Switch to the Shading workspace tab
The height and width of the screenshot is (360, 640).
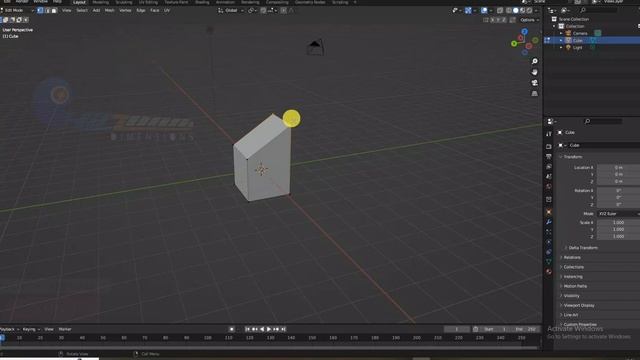coord(202,2)
